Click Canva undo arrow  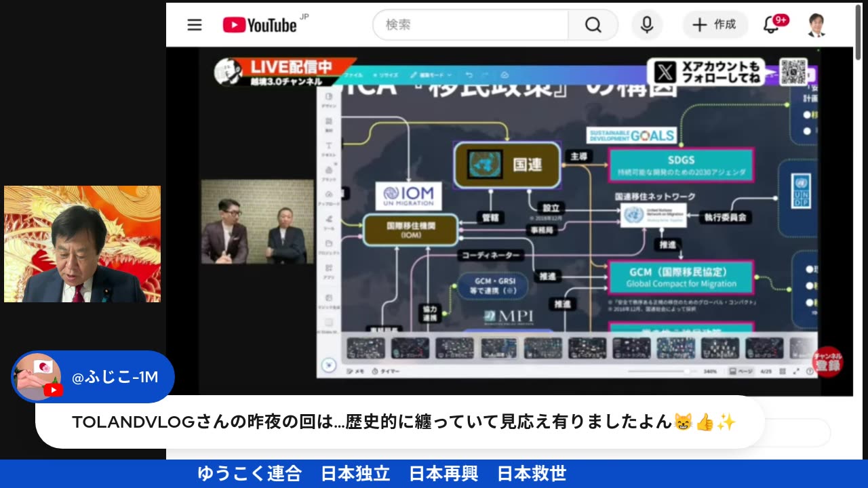click(469, 75)
